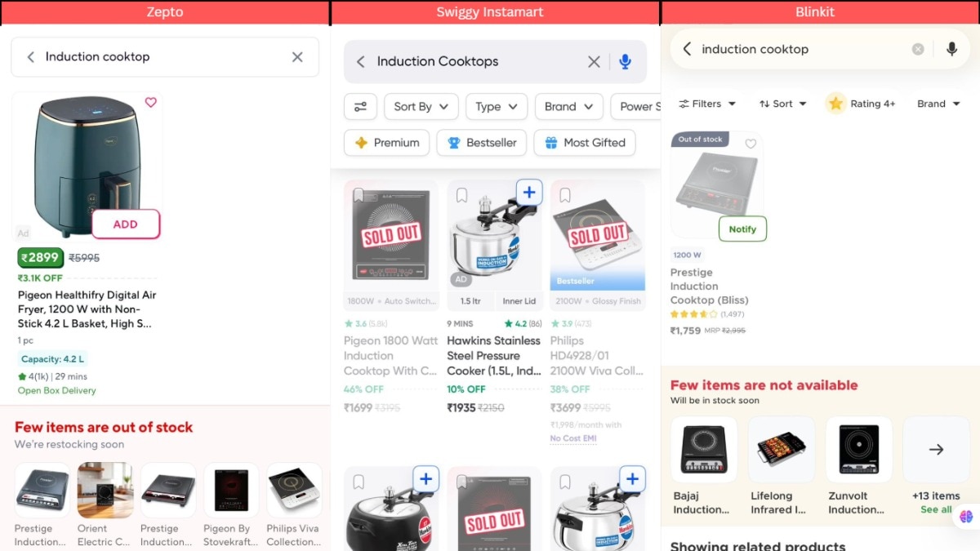The width and height of the screenshot is (980, 551).
Task: Add Hawkins Pressure Cooker with plus icon
Action: (529, 193)
